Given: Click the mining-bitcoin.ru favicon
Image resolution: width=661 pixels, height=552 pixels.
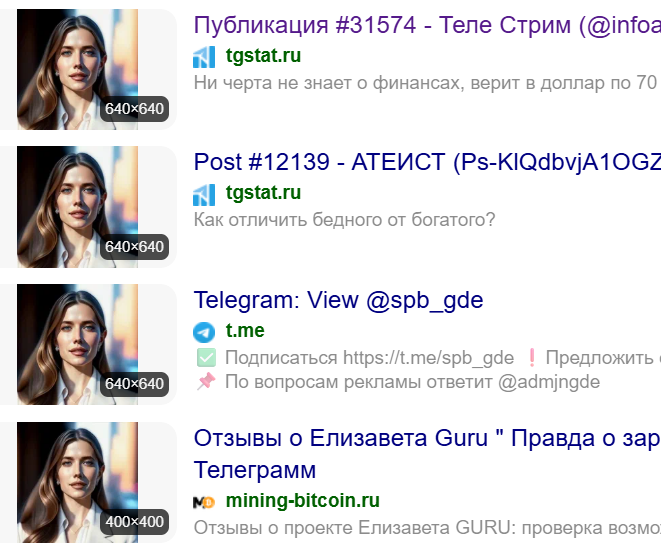Looking at the screenshot, I should (x=204, y=502).
